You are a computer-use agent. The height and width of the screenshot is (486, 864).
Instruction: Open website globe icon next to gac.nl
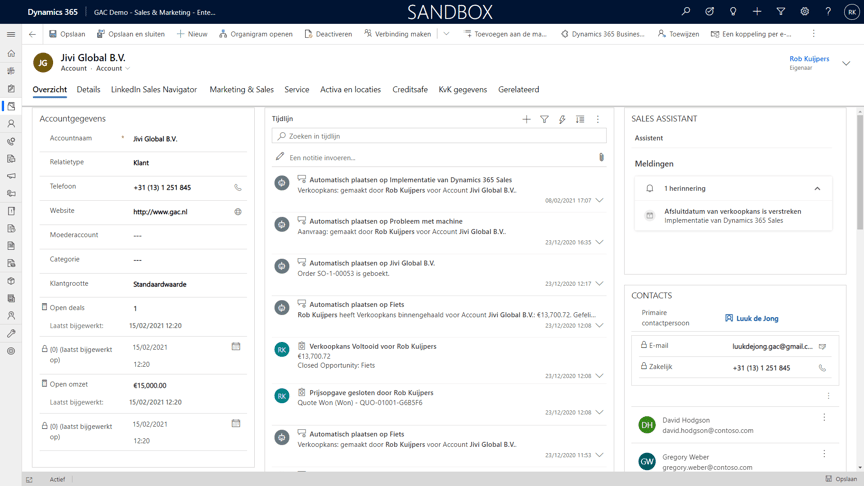pos(237,212)
